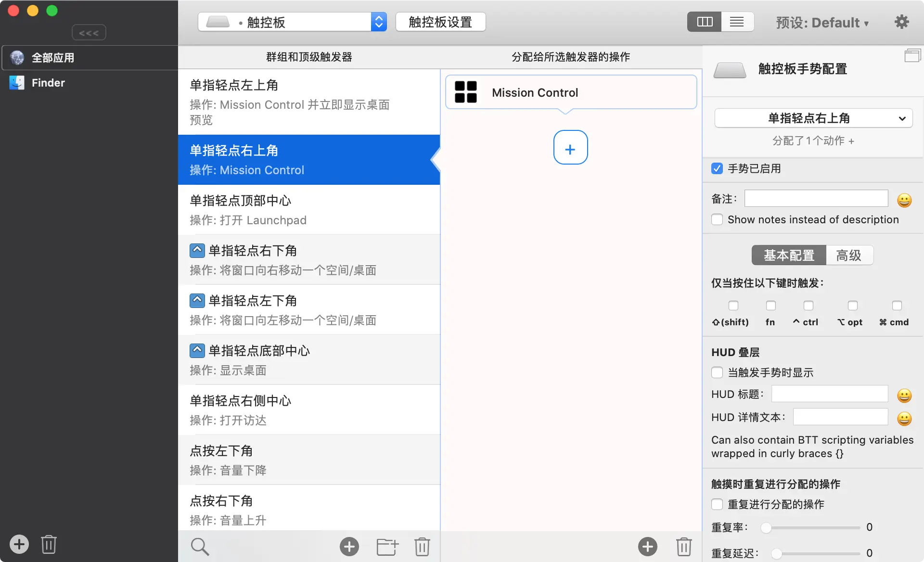Open the 触控板 device dropdown
The width and height of the screenshot is (924, 562).
click(292, 22)
